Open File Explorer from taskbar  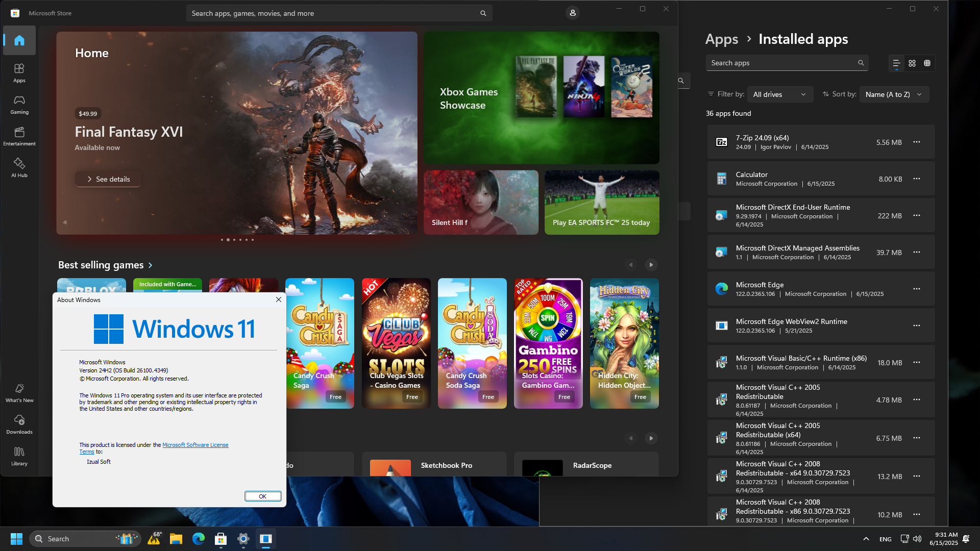176,539
